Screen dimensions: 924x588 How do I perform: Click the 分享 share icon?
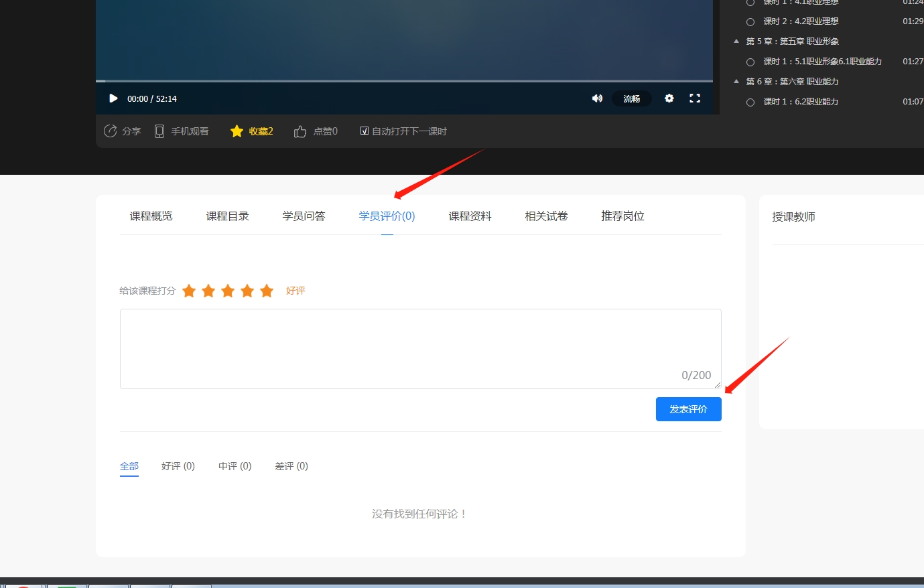tap(111, 131)
